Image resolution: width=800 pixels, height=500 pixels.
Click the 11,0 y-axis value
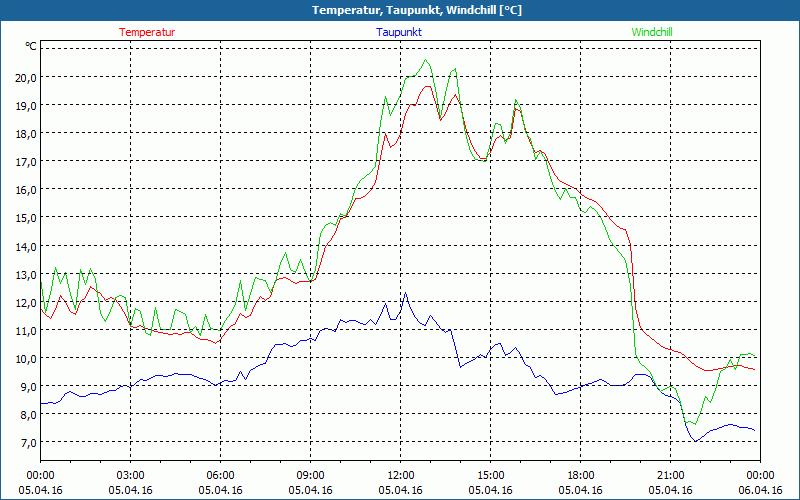[27, 331]
